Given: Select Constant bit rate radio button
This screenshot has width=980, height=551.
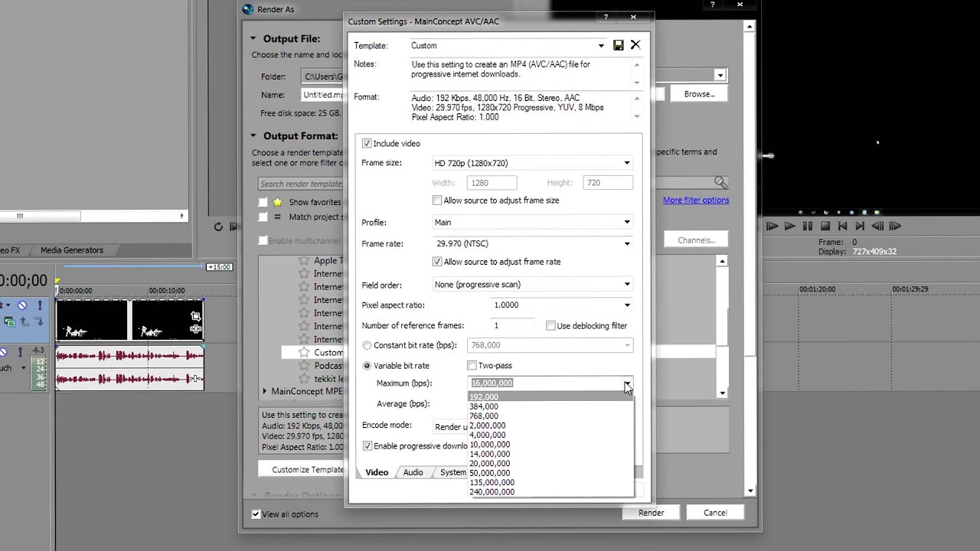Looking at the screenshot, I should 367,345.
